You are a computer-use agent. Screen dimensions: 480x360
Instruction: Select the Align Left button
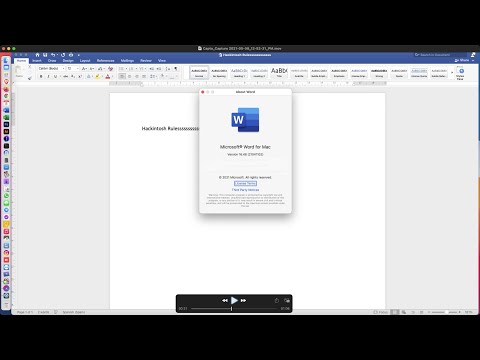[x=122, y=77]
